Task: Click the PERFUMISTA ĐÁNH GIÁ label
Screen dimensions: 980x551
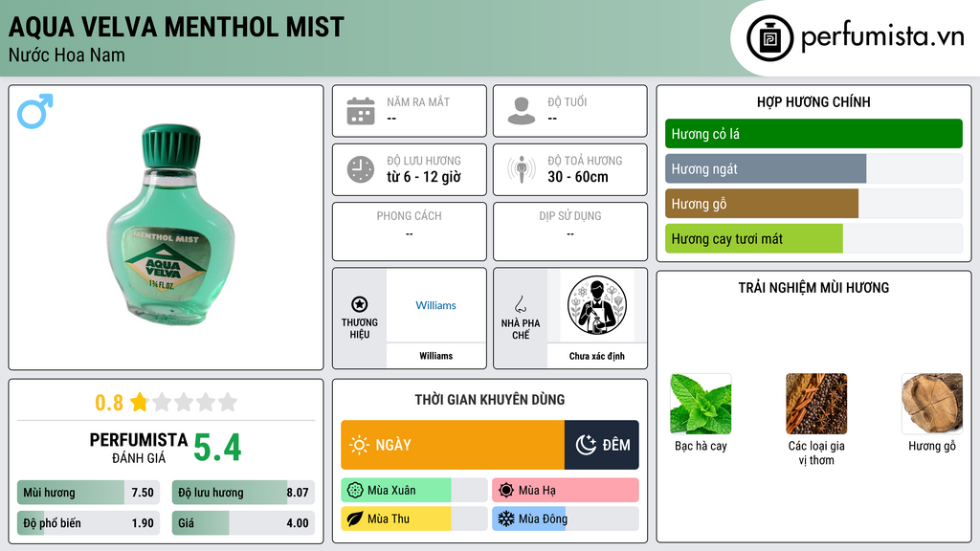Action: coord(139,448)
